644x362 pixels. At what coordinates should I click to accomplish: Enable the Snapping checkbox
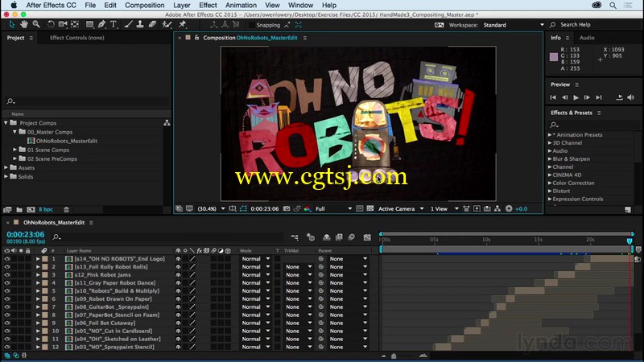click(x=252, y=25)
